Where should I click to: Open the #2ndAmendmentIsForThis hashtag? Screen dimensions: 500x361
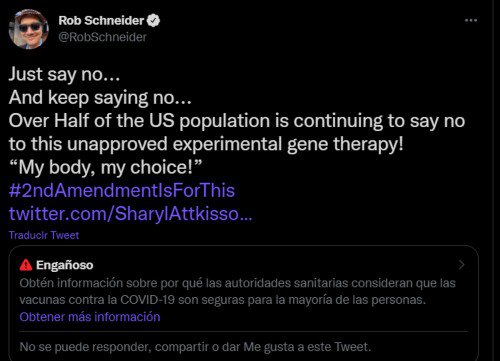click(122, 190)
